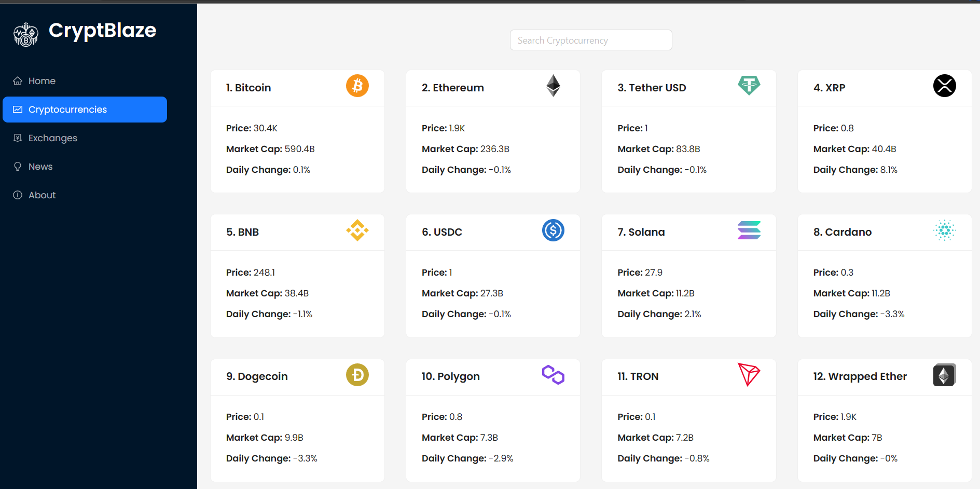This screenshot has height=489, width=980.
Task: Click the Cryptocurrencies chart icon in sidebar
Action: pyautogui.click(x=18, y=110)
